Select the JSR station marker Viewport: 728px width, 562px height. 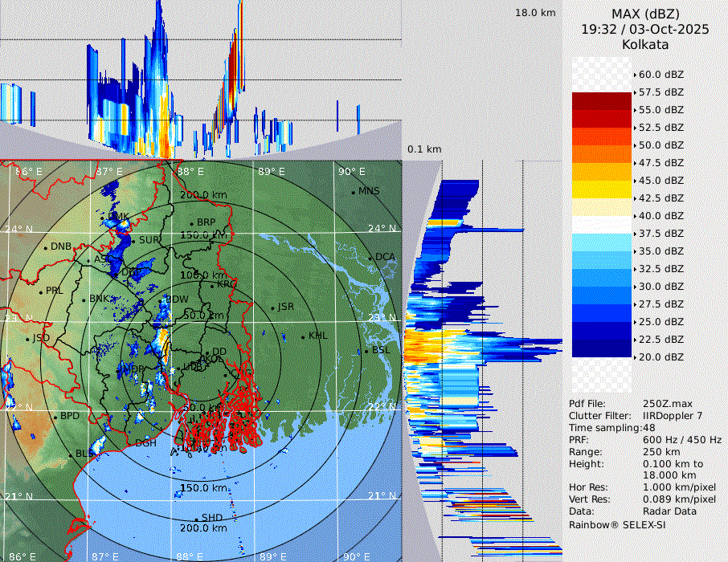coord(272,307)
